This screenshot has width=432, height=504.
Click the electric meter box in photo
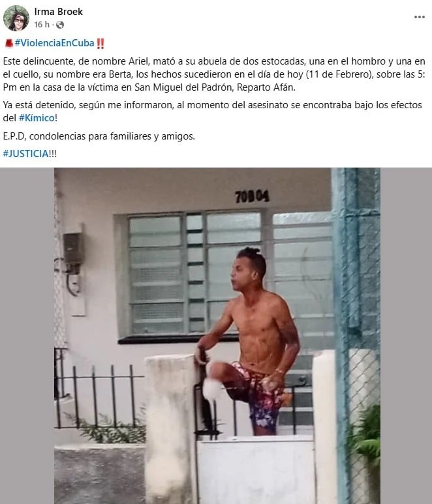point(73,249)
